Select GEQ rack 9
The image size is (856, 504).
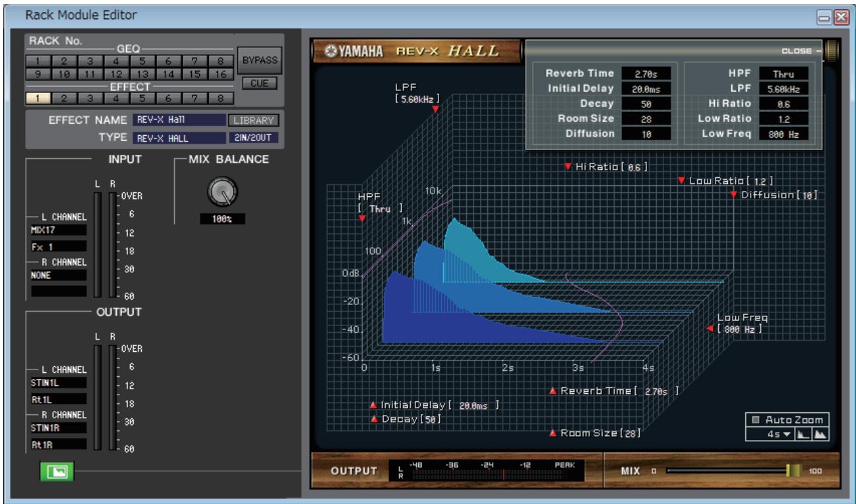point(38,74)
